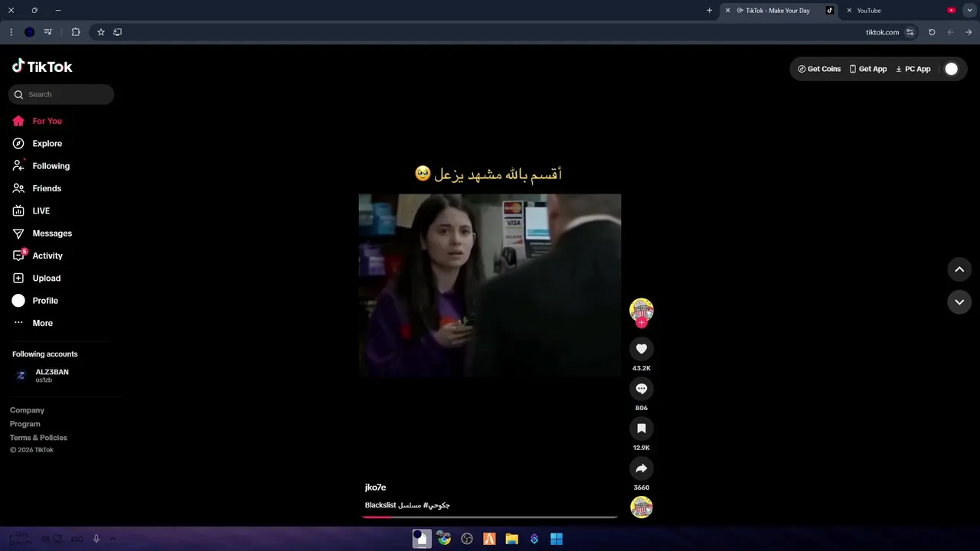980x551 pixels.
Task: Open the browser three-dot menu
Action: tap(11, 32)
